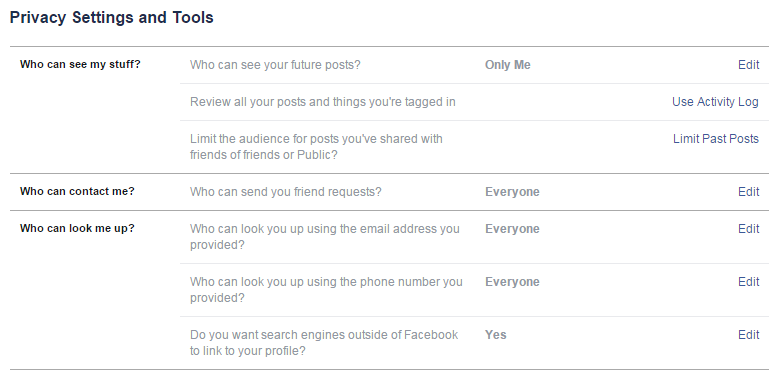
Task: Select 'Review all your posts' row text
Action: pos(323,102)
